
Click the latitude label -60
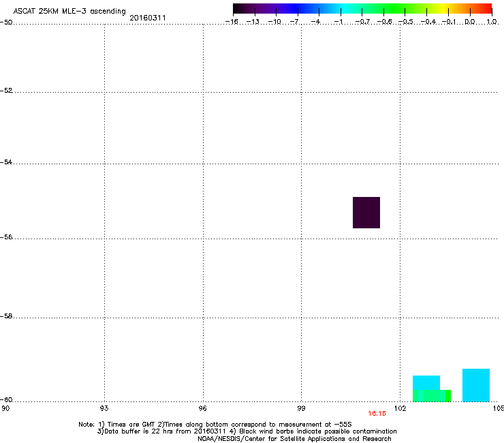[x=6, y=400]
